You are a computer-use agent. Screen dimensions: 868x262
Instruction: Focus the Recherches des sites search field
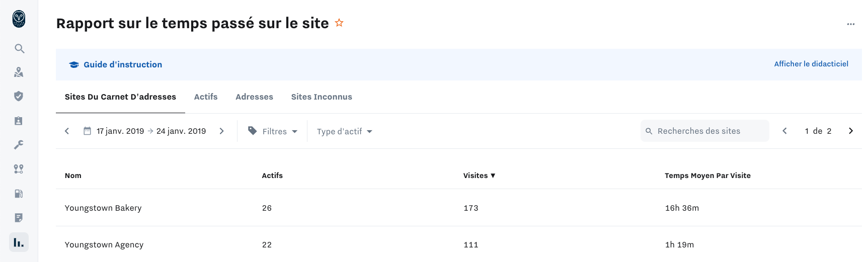pyautogui.click(x=704, y=131)
